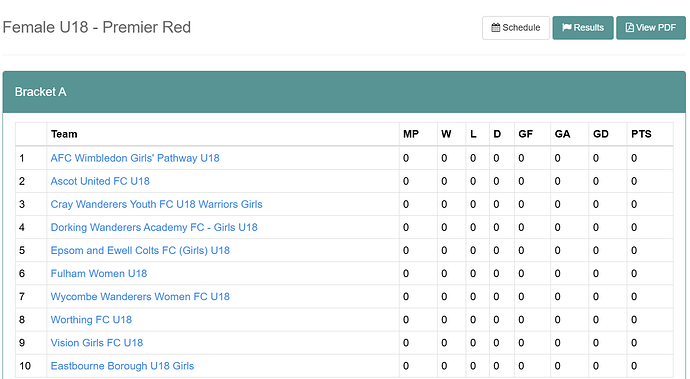View Dorking Wanderers Academy FC - Girls U18
The width and height of the screenshot is (690, 379).
pyautogui.click(x=154, y=227)
